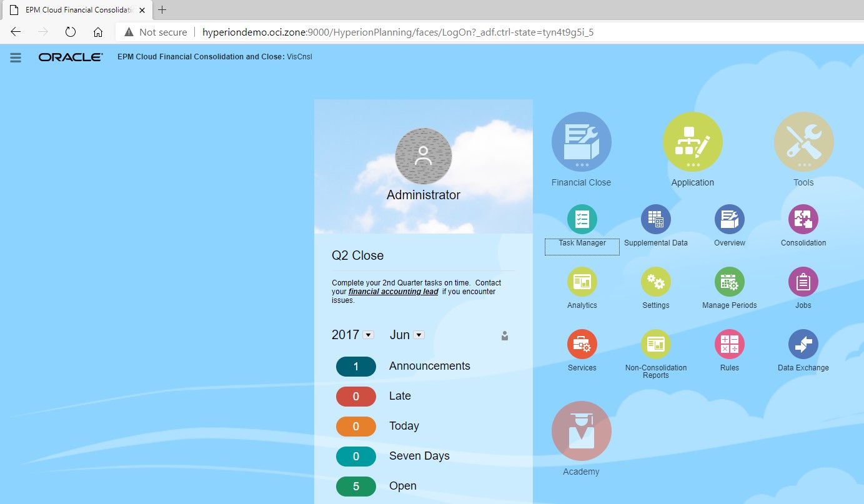Open the Tools cluster icon

click(x=803, y=142)
